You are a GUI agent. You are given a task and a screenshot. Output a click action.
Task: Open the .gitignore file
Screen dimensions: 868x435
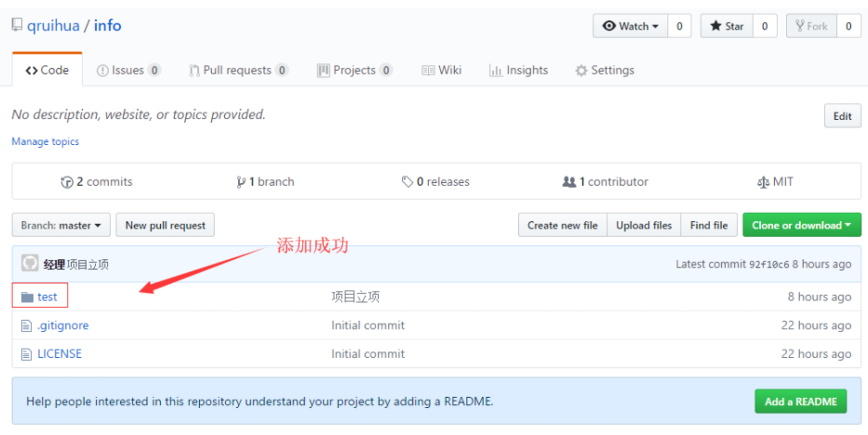coord(63,325)
